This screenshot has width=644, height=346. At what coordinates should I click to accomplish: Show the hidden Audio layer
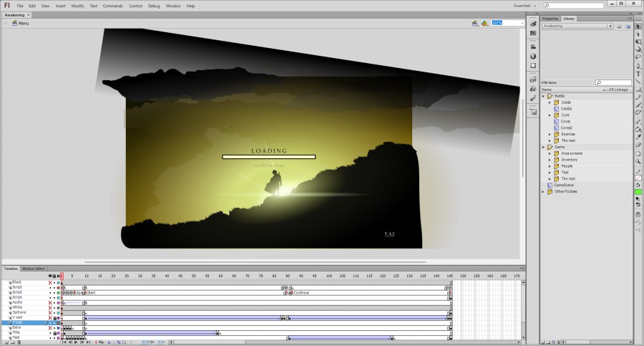[50, 302]
